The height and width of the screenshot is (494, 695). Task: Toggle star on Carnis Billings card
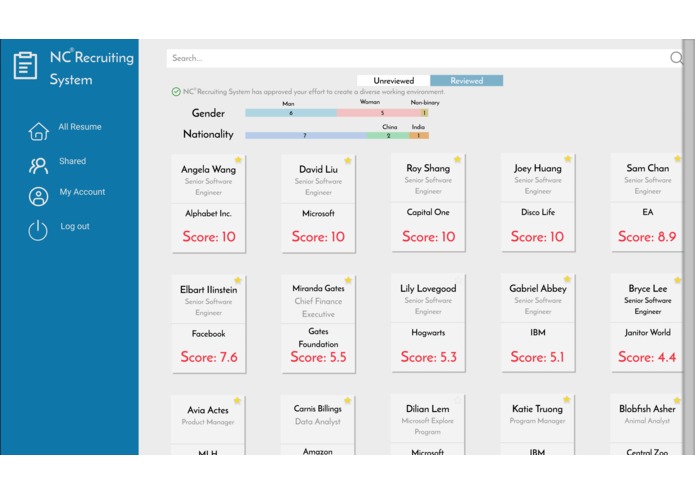tap(348, 401)
